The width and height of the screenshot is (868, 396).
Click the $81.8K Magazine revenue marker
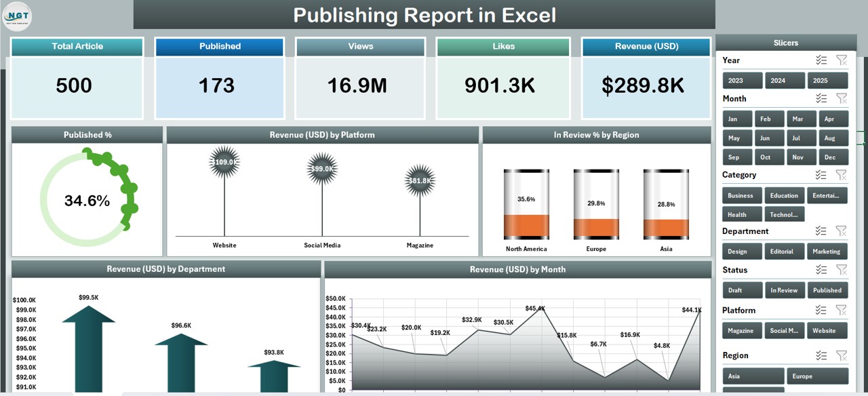tap(420, 181)
